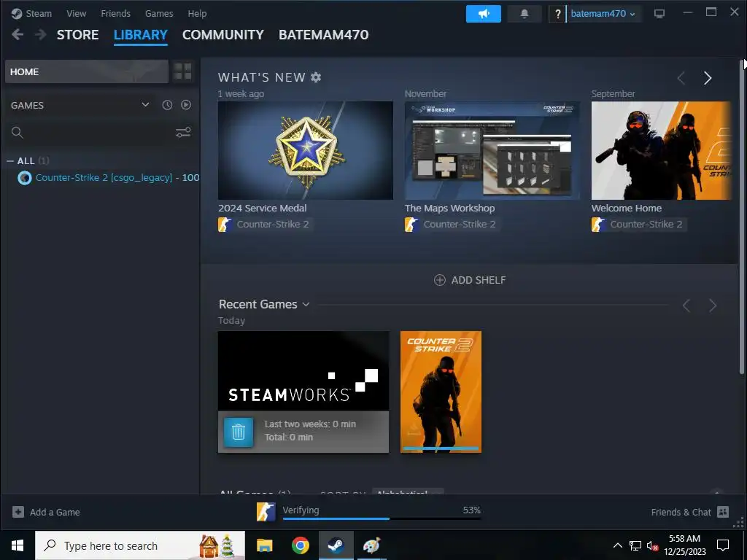Open the Friends & Chat window icon
The height and width of the screenshot is (560, 747).
point(723,512)
